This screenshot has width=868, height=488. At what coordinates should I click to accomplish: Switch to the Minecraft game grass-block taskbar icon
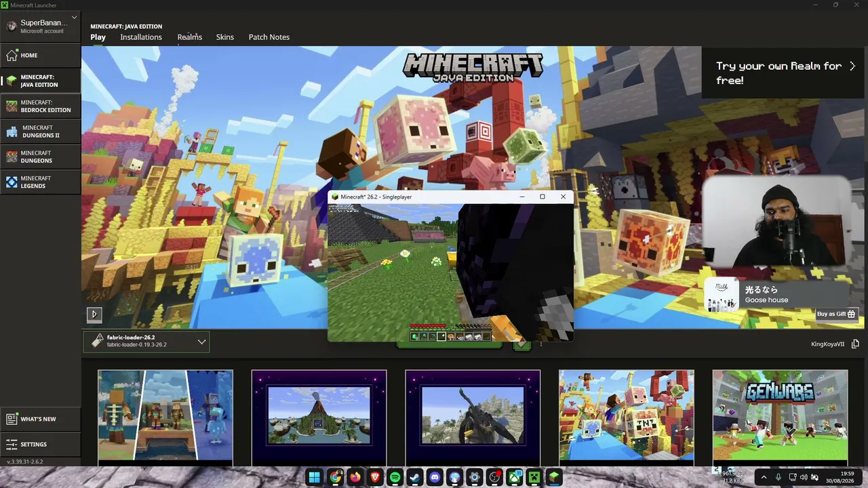point(555,477)
